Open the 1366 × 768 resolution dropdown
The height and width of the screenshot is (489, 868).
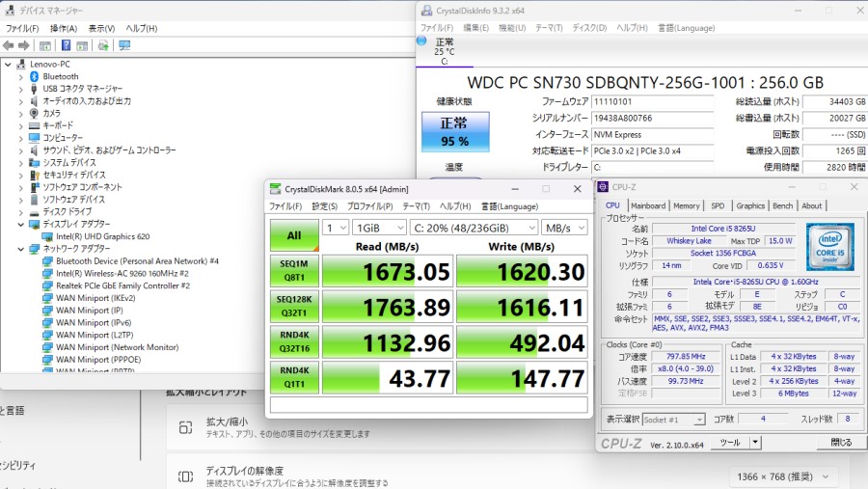click(783, 476)
